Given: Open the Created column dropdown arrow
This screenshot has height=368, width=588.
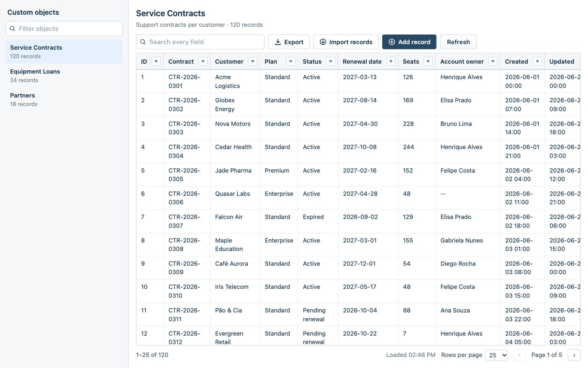Looking at the screenshot, I should (x=537, y=61).
